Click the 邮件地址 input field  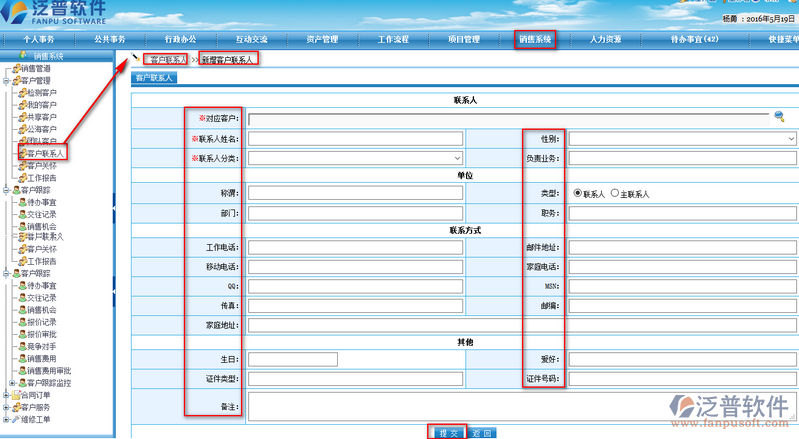[682, 247]
